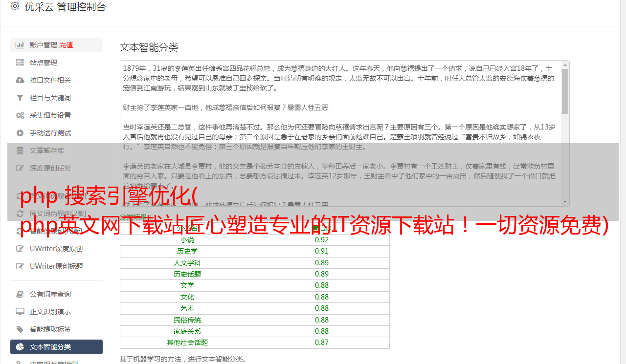
Task: Click the 优采云 管理控制台 title text
Action: (x=65, y=7)
